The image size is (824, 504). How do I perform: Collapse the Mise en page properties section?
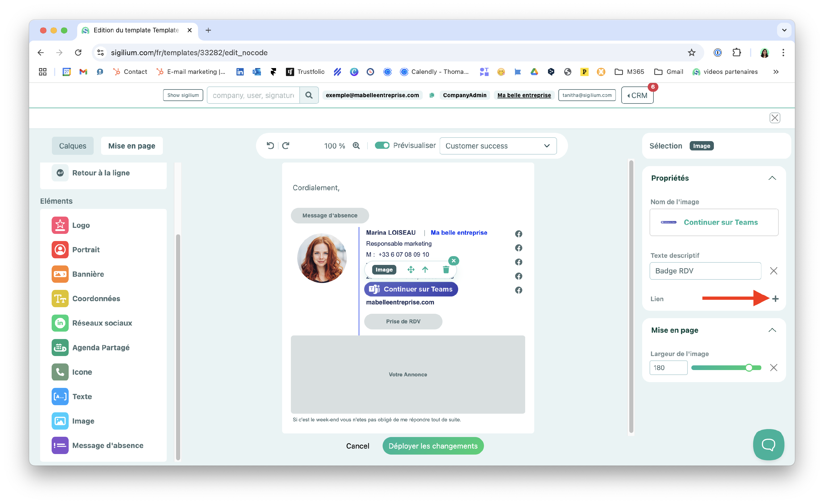click(x=772, y=330)
